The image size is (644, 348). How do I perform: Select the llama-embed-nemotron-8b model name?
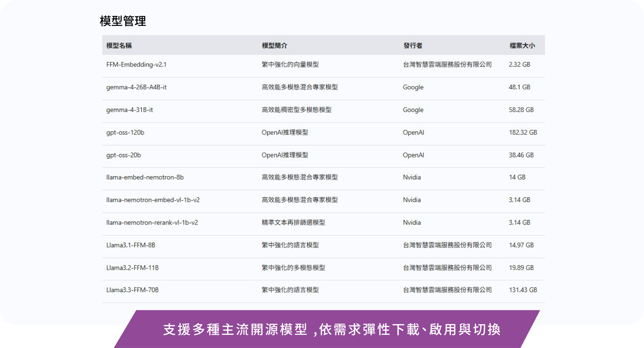pyautogui.click(x=145, y=177)
